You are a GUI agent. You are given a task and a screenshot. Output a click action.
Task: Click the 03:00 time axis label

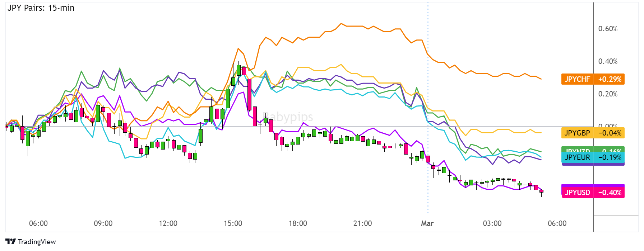(492, 223)
